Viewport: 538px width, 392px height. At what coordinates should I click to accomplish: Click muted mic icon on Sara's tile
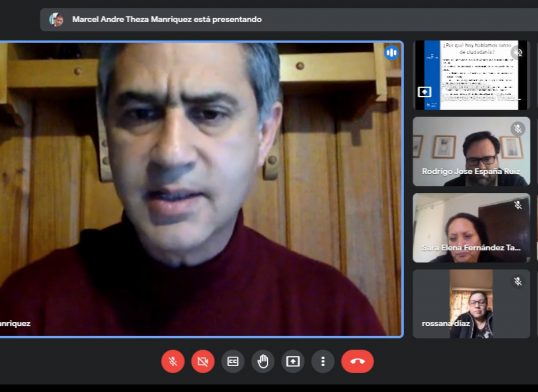(518, 205)
